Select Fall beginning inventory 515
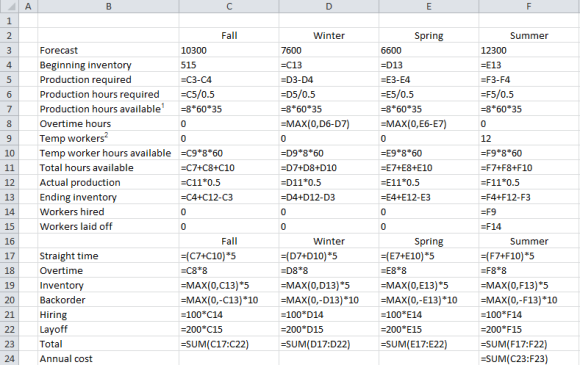This screenshot has width=580, height=365. [229, 65]
